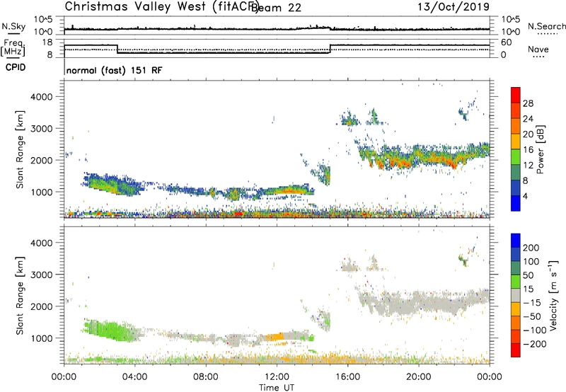Click the light green 12-16 dB colorbar segment
566x392 pixels.
pyautogui.click(x=516, y=156)
